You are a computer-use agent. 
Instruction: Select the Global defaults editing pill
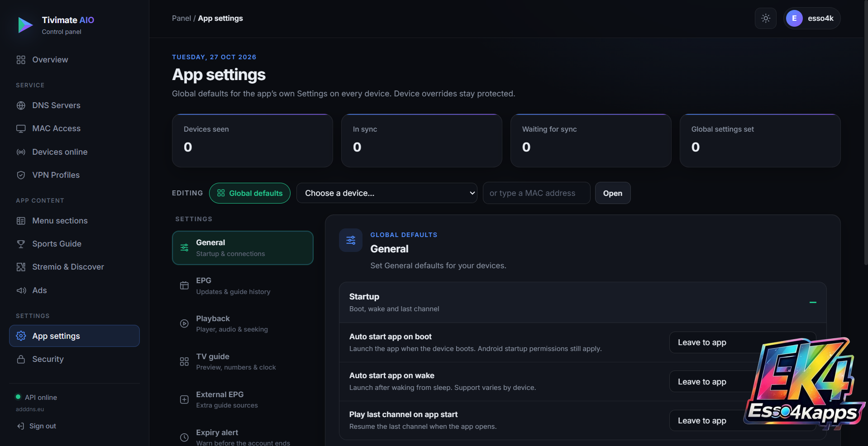tap(250, 193)
